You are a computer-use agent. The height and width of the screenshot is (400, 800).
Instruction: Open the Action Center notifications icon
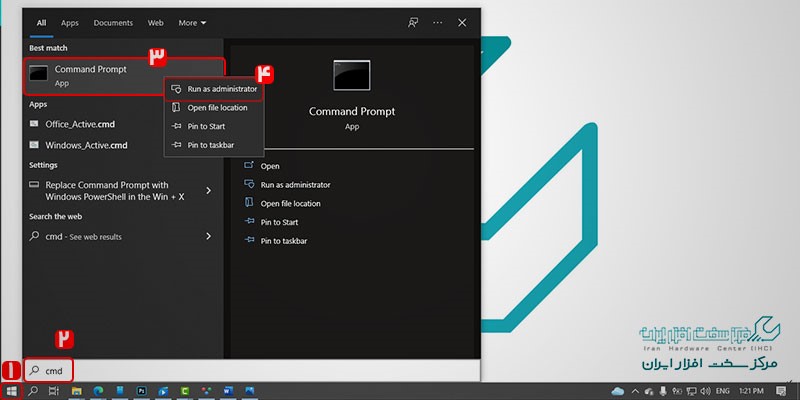tap(781, 391)
